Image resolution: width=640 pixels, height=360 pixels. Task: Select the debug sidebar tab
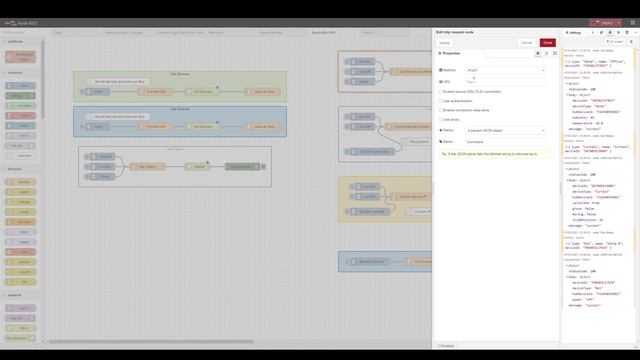pos(573,32)
